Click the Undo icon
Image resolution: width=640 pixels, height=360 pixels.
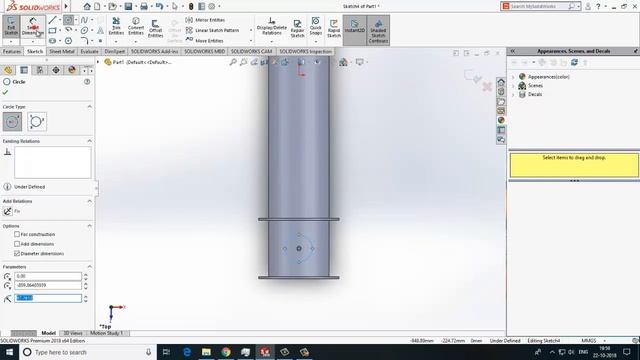[x=159, y=6]
